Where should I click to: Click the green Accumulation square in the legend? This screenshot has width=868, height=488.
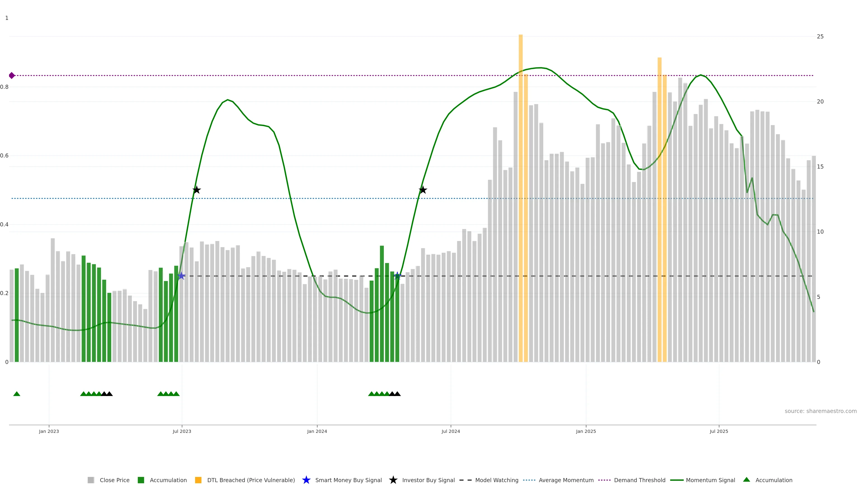141,480
